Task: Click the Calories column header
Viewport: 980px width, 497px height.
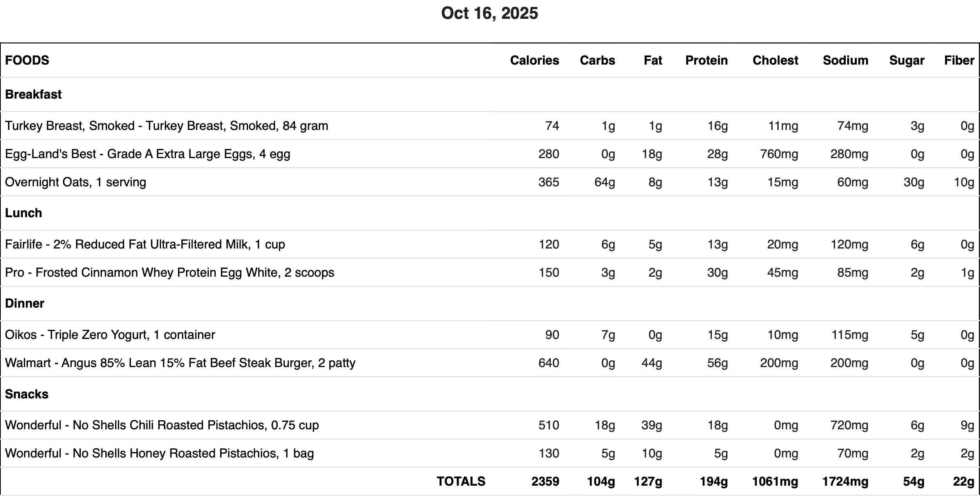Action: tap(534, 60)
